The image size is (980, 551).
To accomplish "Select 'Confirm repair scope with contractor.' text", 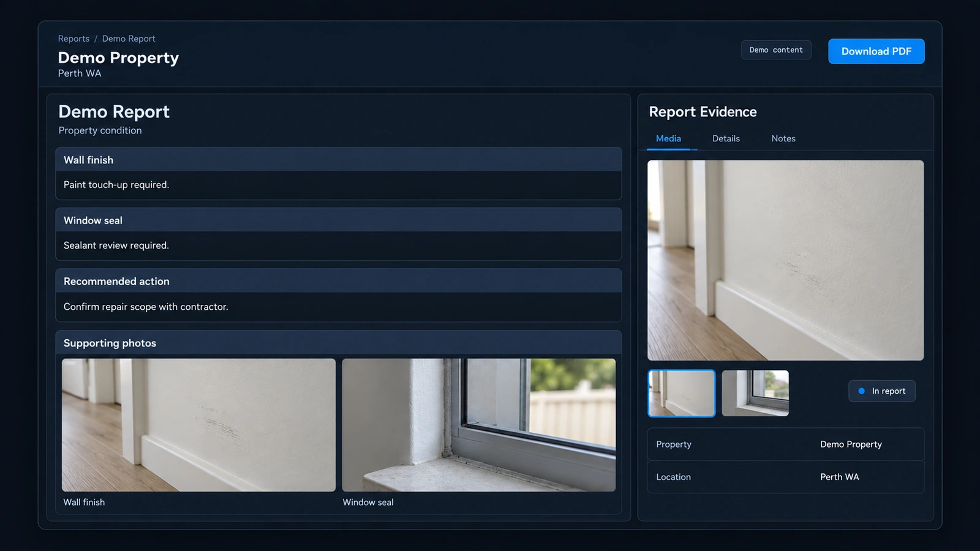I will (146, 307).
